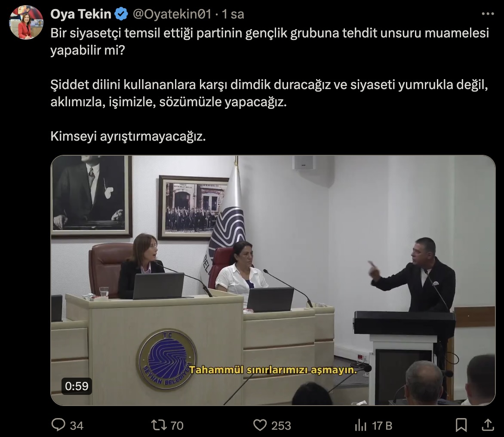
Task: Click the retweet arrows icon
Action: 159,425
